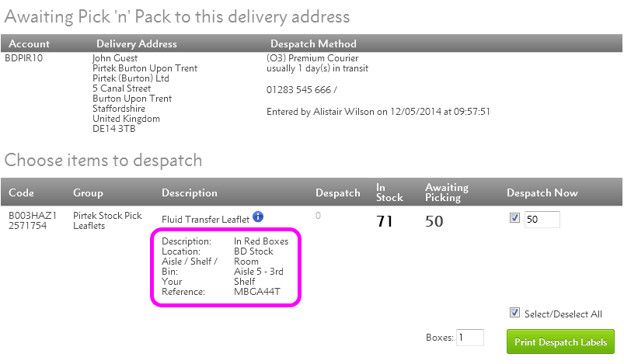Image resolution: width=624 pixels, height=364 pixels.
Task: Click the BDPIR10 account number
Action: (x=23, y=58)
